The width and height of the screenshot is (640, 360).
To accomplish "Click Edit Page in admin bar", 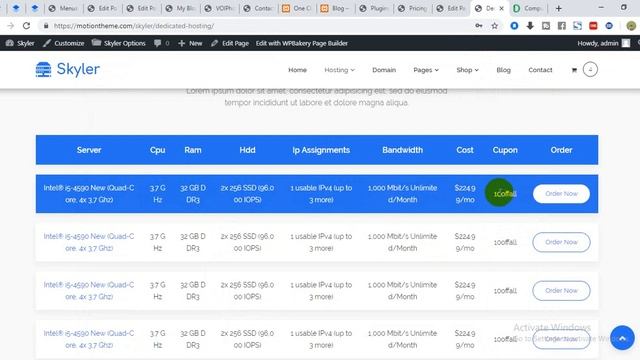I will point(230,43).
